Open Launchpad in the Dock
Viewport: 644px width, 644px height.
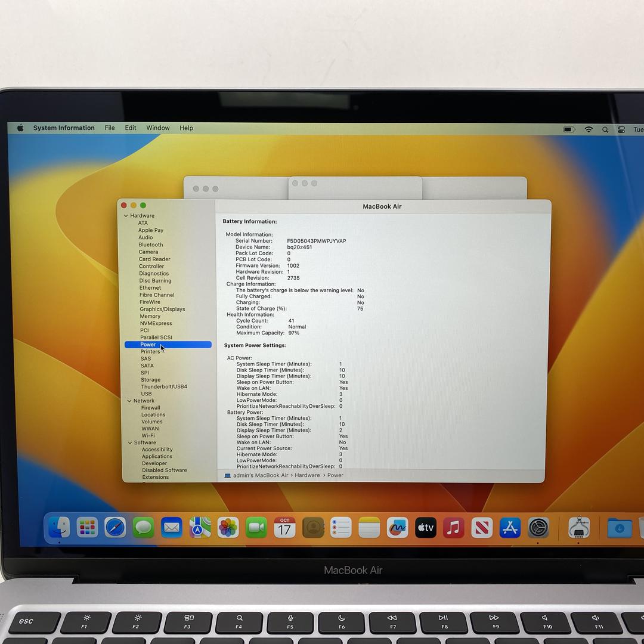click(x=87, y=527)
